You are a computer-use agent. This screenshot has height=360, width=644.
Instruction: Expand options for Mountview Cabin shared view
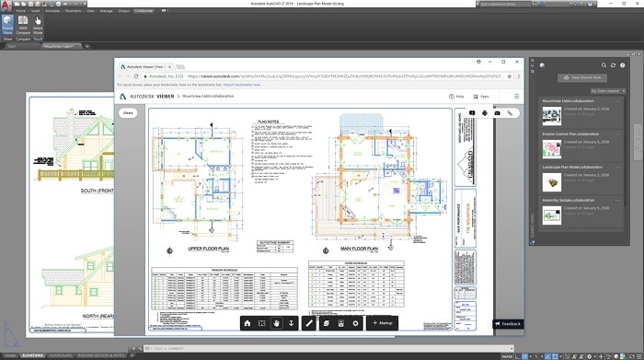[x=617, y=101]
